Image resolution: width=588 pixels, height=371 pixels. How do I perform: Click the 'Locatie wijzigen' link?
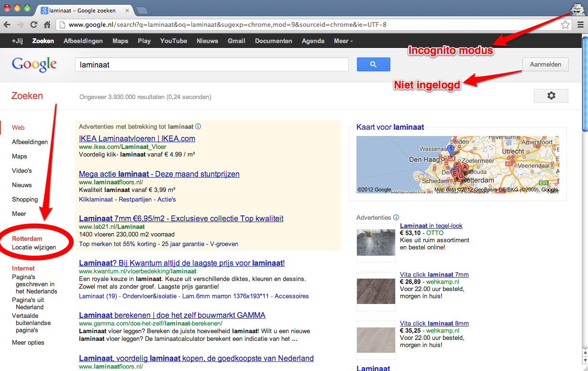click(34, 247)
